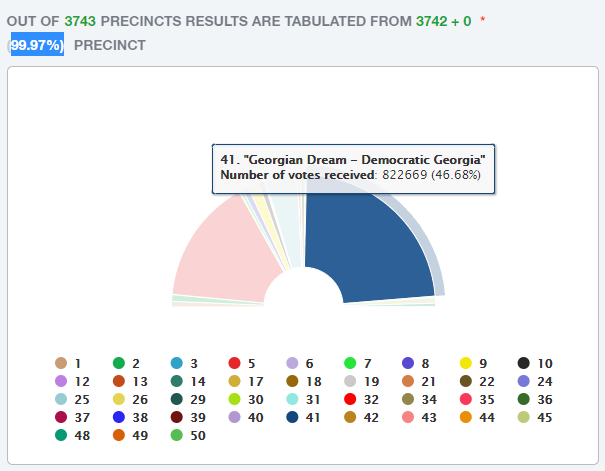Toggle legend entry 50 at bottom row
Viewport: 605px width, 471px height.
pos(177,435)
